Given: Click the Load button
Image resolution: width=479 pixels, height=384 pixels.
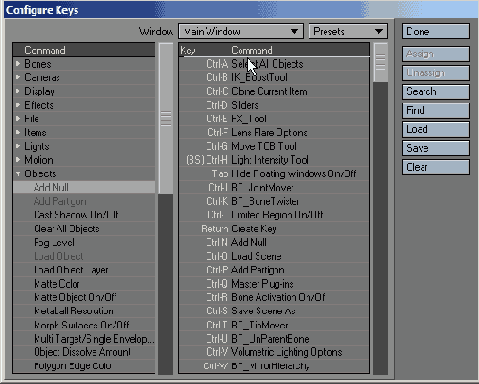Looking at the screenshot, I should [x=436, y=129].
